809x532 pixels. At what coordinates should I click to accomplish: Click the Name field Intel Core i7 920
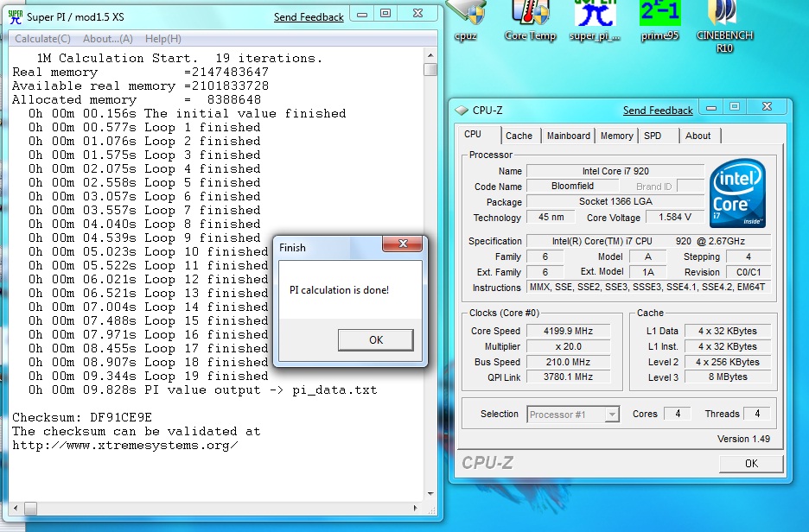coord(615,171)
